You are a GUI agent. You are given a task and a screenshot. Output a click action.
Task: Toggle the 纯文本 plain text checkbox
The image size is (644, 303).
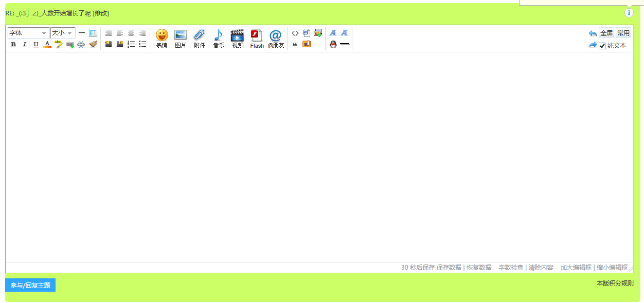[602, 46]
